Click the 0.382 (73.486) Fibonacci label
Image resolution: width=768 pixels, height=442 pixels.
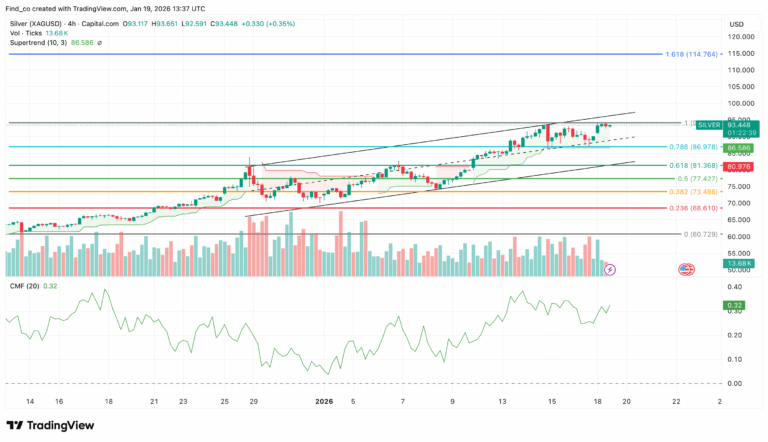click(x=693, y=192)
